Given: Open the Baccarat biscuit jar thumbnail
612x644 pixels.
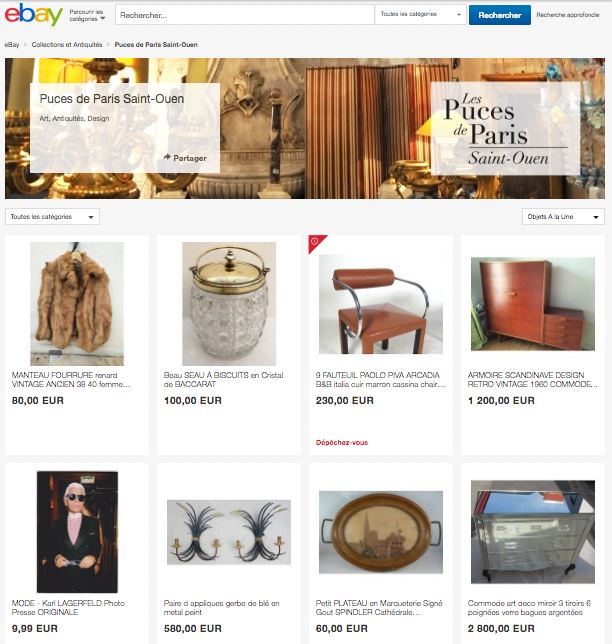Looking at the screenshot, I should point(229,304).
